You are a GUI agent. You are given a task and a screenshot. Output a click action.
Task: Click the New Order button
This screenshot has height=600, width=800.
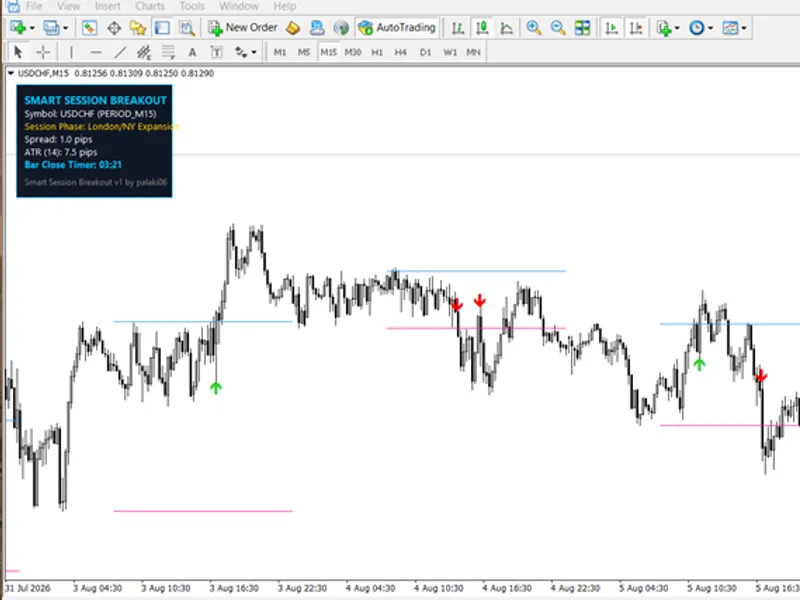(243, 28)
